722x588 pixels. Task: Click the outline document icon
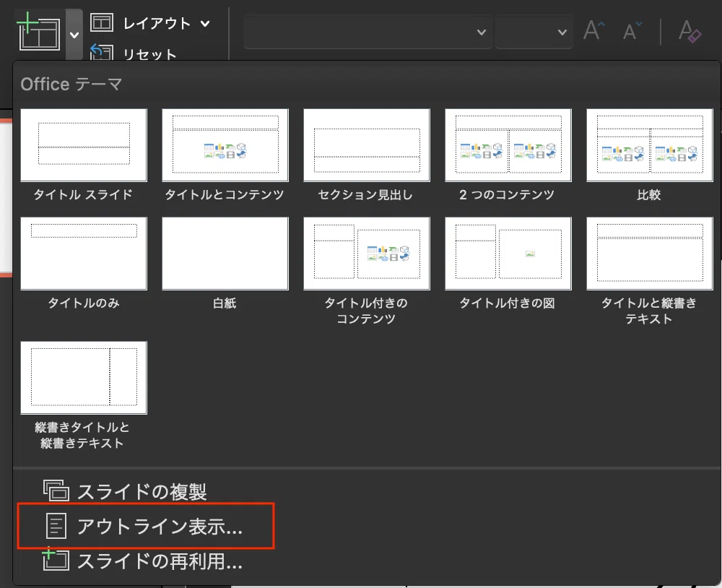[56, 526]
